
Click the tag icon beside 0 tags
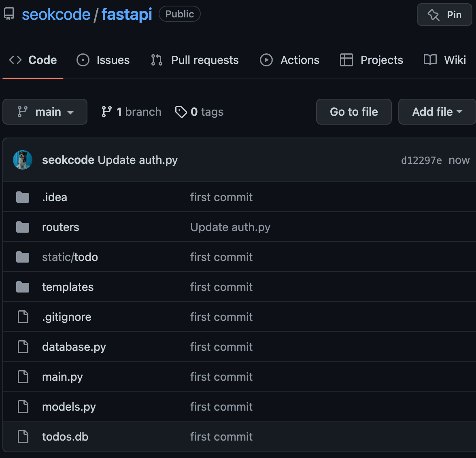[x=181, y=112]
